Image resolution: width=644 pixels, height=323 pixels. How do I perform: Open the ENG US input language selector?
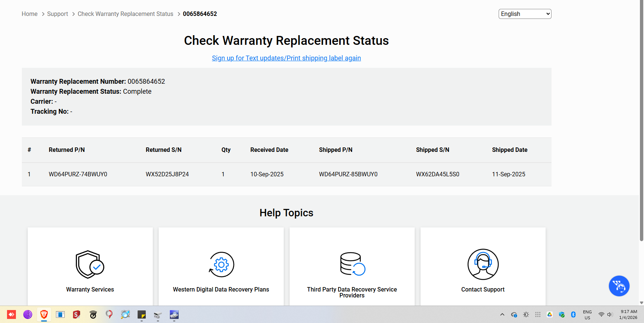587,314
